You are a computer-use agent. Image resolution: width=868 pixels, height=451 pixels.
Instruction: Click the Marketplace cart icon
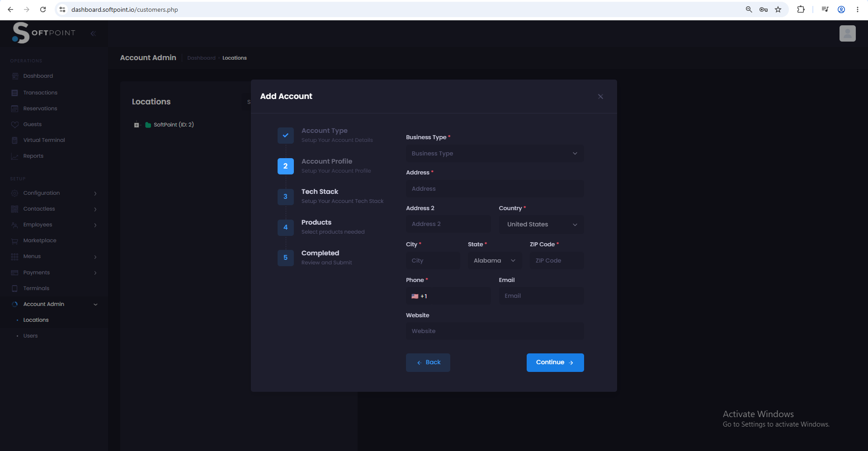tap(15, 241)
